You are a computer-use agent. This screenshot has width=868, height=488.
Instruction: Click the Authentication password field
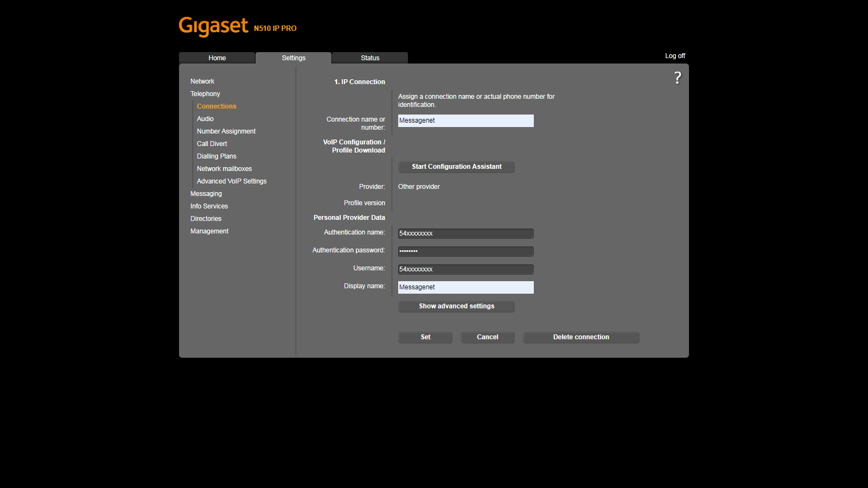pyautogui.click(x=466, y=251)
